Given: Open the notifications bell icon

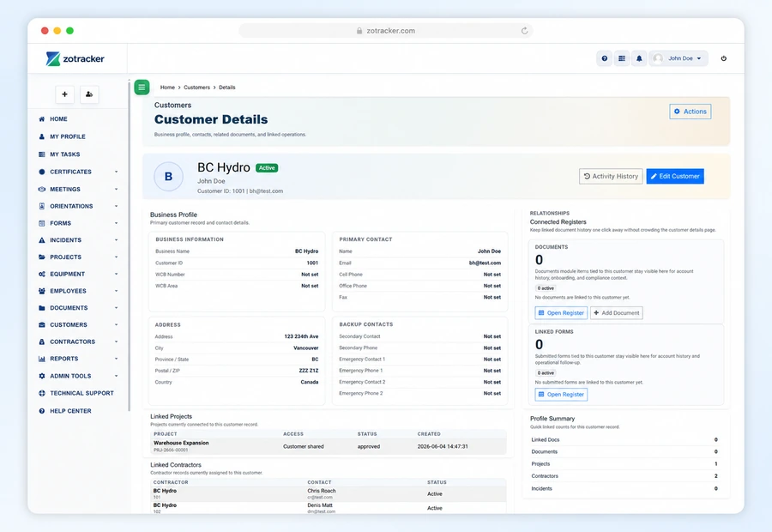Looking at the screenshot, I should tap(639, 58).
